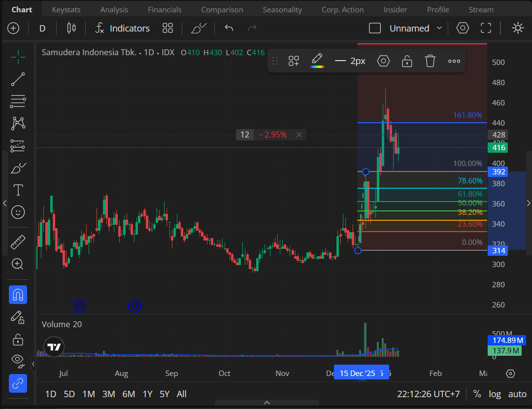Set time range to 6M
Viewport: 532px width, 409px height.
[x=129, y=394]
